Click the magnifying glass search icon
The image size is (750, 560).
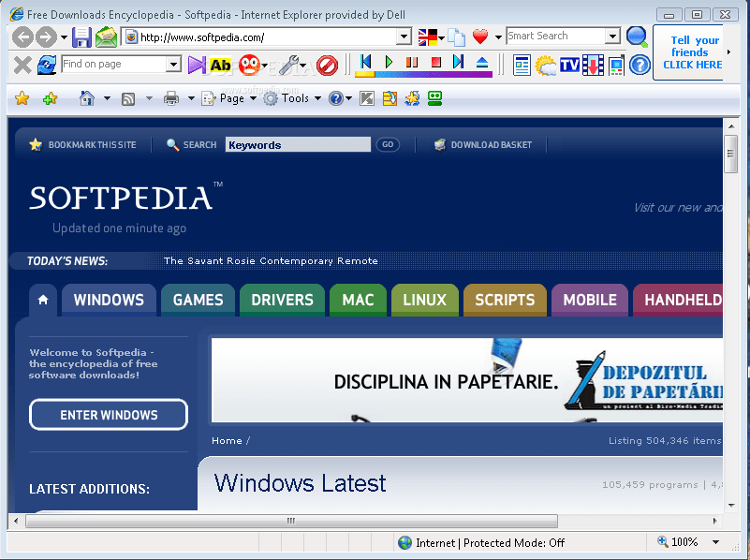[637, 37]
